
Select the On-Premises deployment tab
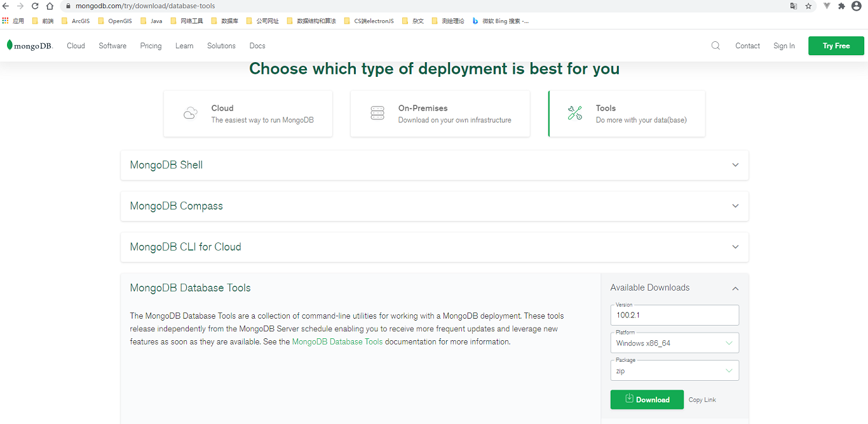pyautogui.click(x=440, y=114)
